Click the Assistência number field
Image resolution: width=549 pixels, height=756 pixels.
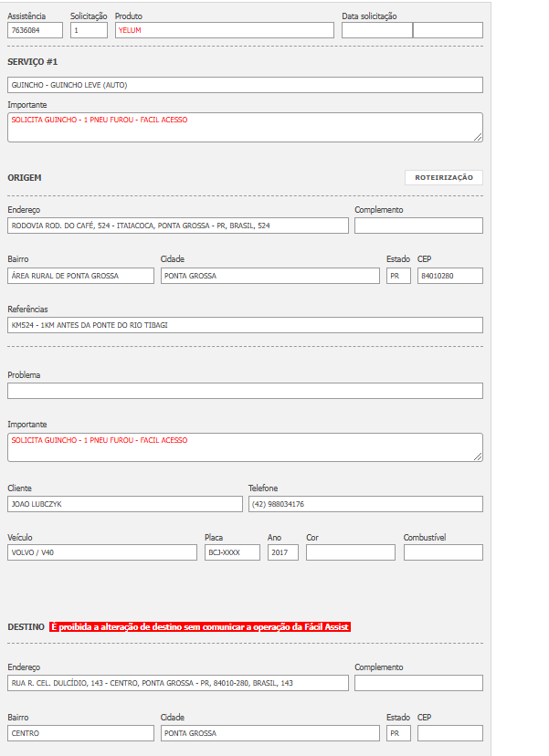click(x=35, y=30)
